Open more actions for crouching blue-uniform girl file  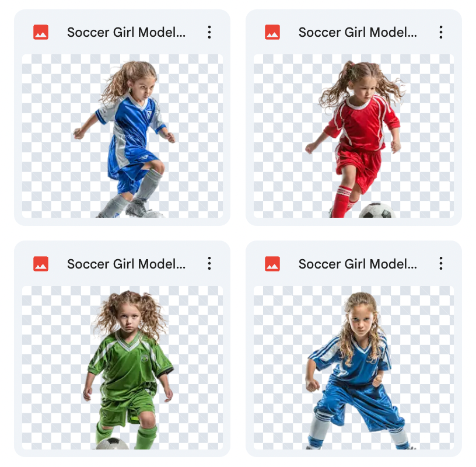click(441, 263)
